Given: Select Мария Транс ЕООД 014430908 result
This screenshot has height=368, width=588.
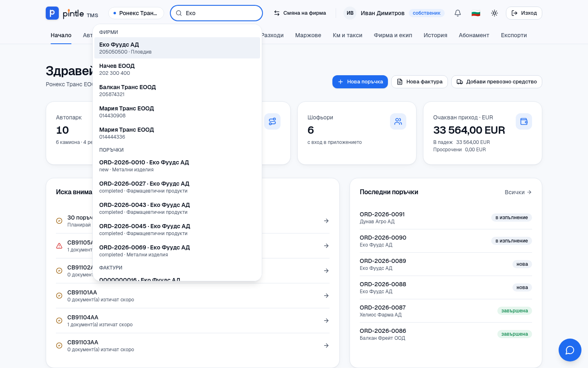Looking at the screenshot, I should click(x=177, y=112).
